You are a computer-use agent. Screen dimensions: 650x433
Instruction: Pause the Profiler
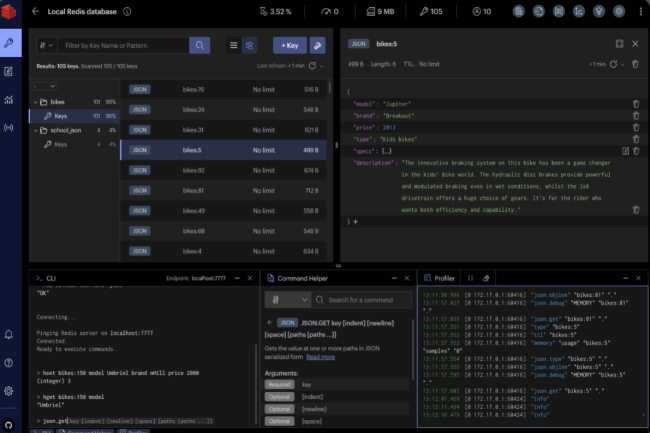click(470, 278)
